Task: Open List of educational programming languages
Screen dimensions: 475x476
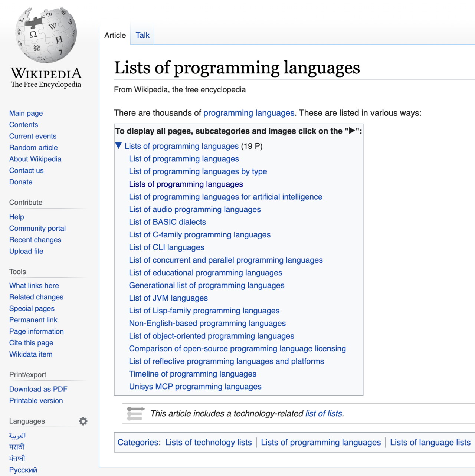Action: tap(206, 273)
